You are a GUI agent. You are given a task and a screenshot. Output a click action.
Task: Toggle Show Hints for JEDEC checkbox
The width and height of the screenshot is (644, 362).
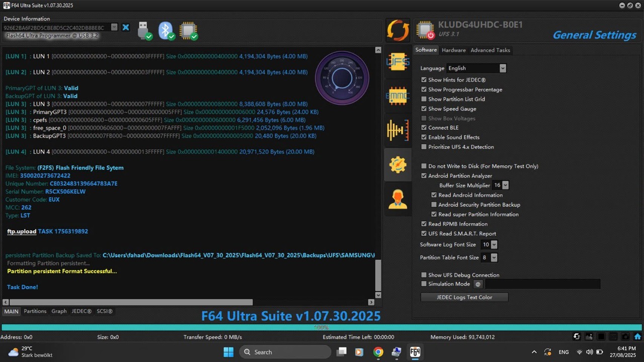pyautogui.click(x=424, y=79)
